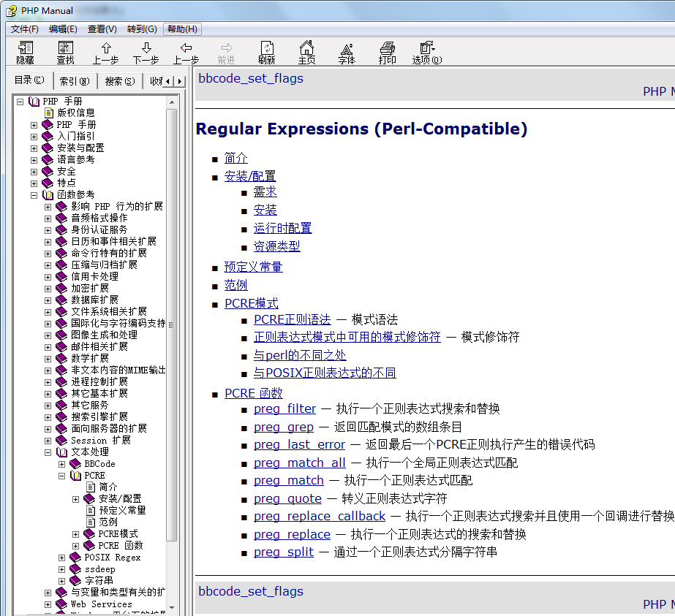Expand the Session 扩展 tree node
The image size is (675, 616).
(x=48, y=441)
